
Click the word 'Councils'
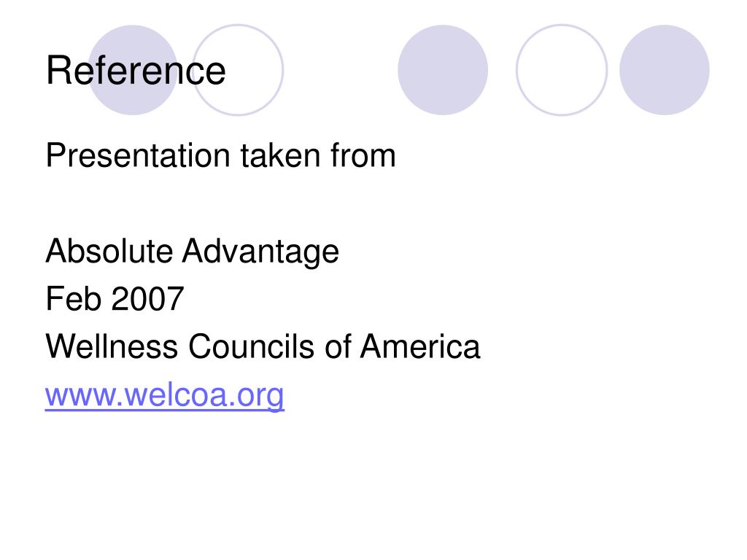(252, 346)
